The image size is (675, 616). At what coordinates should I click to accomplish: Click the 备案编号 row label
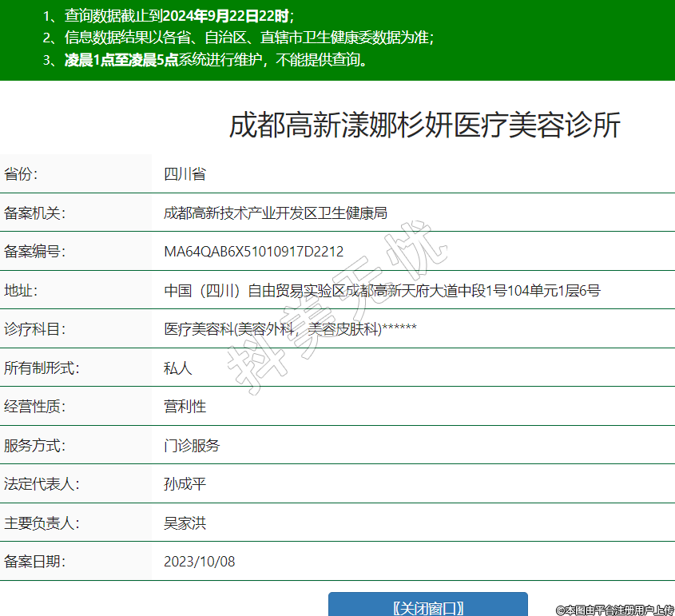click(34, 252)
